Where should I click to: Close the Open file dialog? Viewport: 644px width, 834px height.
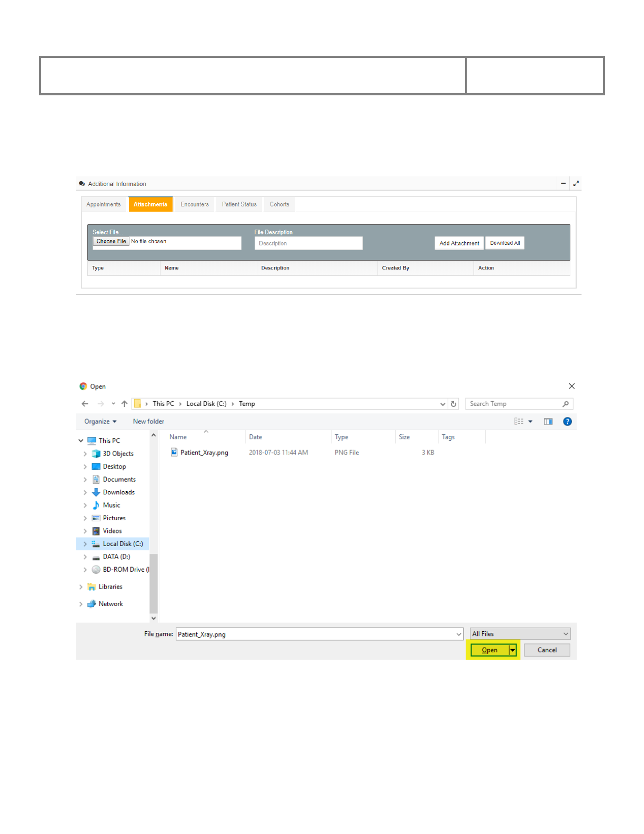[x=572, y=386]
